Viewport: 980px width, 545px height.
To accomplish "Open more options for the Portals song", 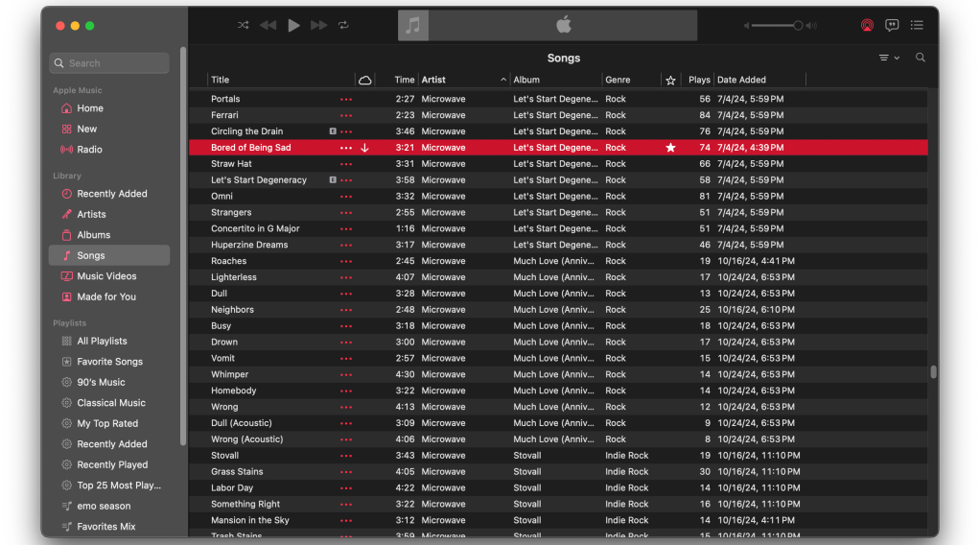I will [x=346, y=99].
